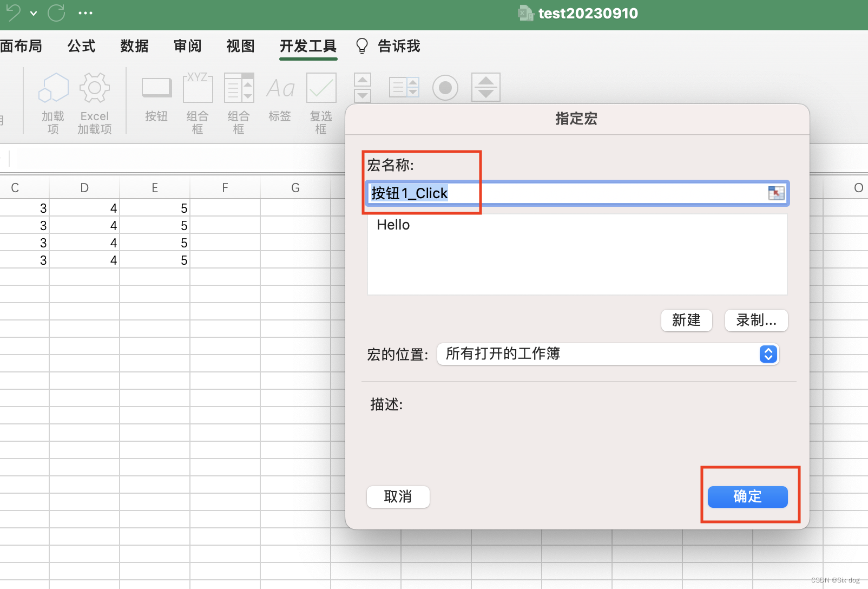Click the 指定宏 dialog title bar

pyautogui.click(x=577, y=119)
